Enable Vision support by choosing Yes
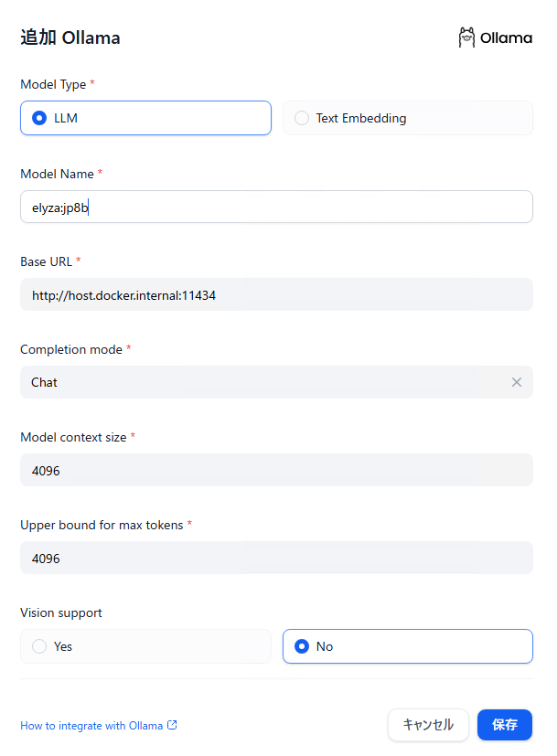Viewport: 557px width, 756px height. pyautogui.click(x=145, y=646)
